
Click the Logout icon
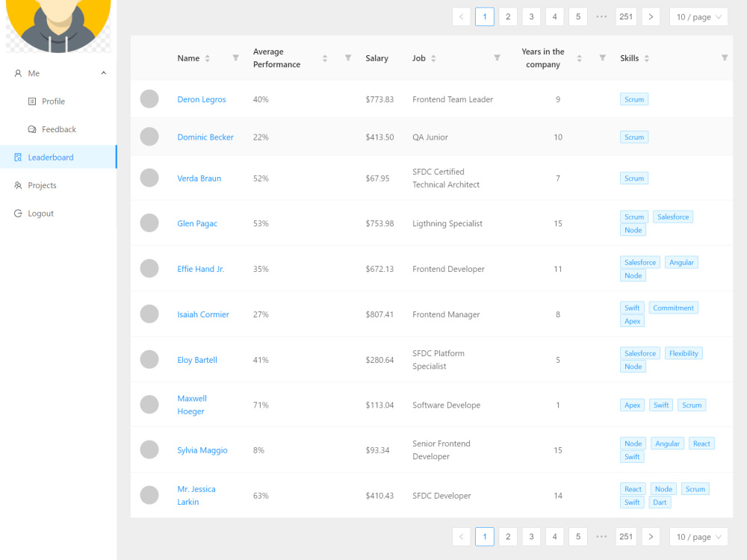tap(18, 213)
